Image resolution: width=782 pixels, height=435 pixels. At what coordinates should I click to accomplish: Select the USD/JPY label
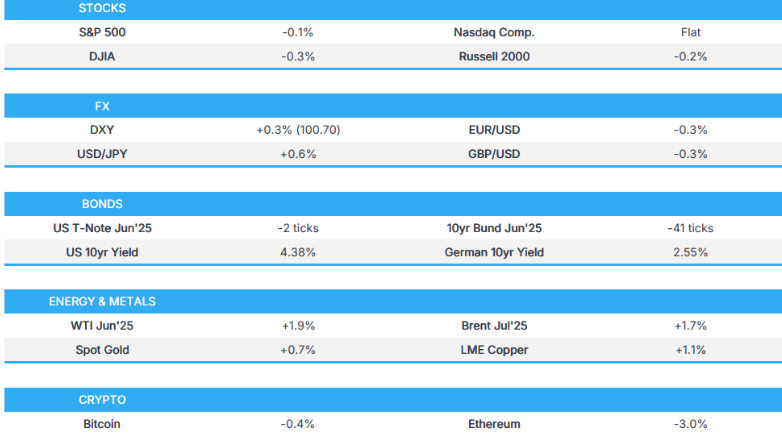tap(102, 154)
